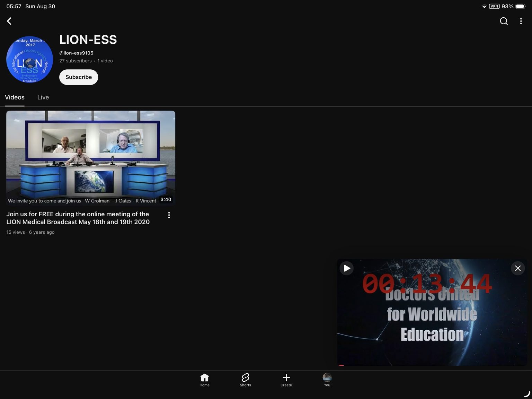Open the You profile tab
532x399 pixels.
pyautogui.click(x=327, y=380)
